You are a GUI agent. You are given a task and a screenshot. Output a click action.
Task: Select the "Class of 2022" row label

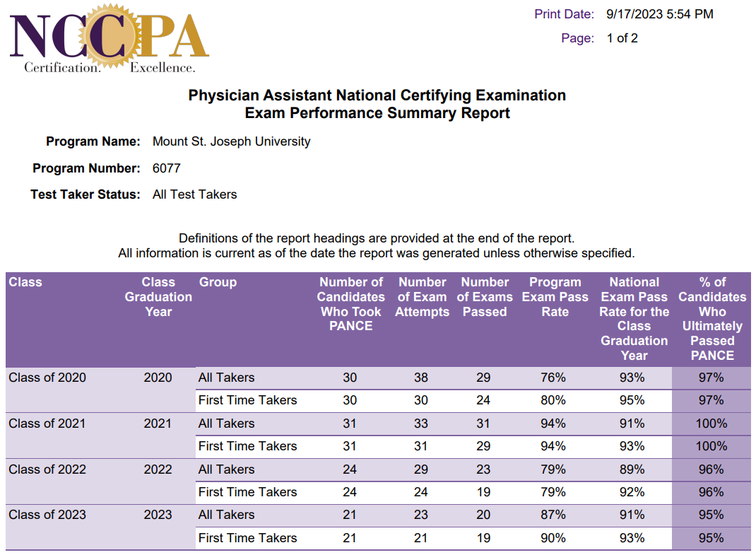pos(47,469)
